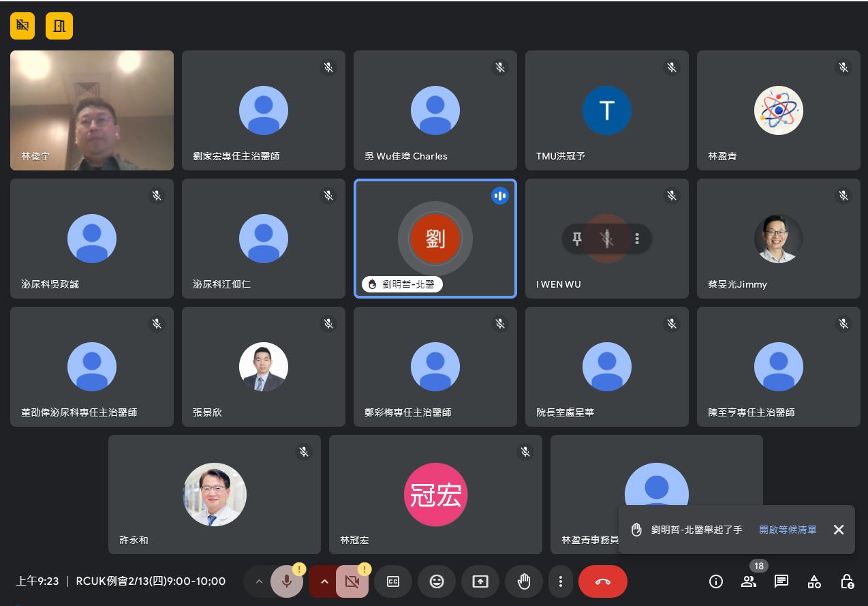Mute I WEN WU using the tile's mic icon
Viewport: 868px width, 606px height.
(606, 239)
